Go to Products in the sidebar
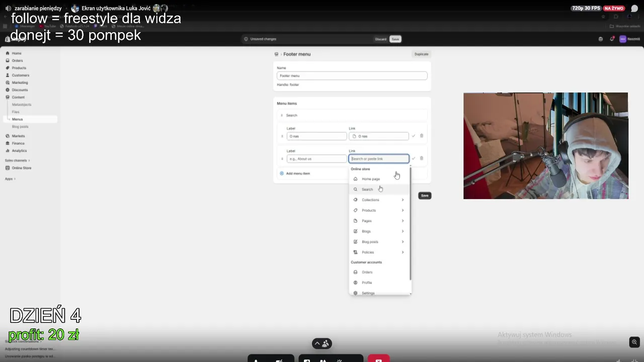644x362 pixels. pos(19,68)
